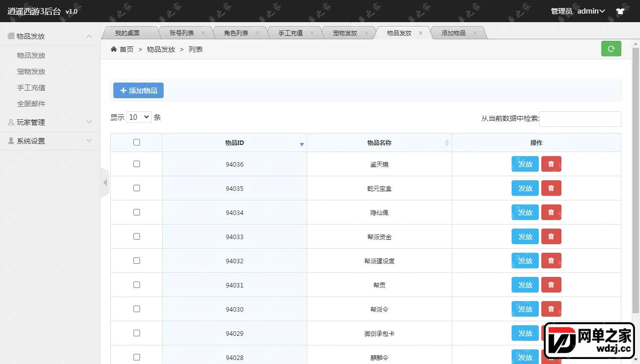Click 发放 button for 鉴天镜
Screen dimensions: 640x364
pos(525,164)
